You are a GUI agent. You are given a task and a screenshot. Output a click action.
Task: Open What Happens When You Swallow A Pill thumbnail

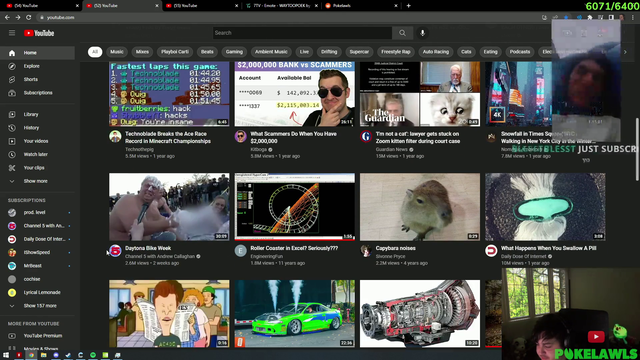tap(545, 207)
